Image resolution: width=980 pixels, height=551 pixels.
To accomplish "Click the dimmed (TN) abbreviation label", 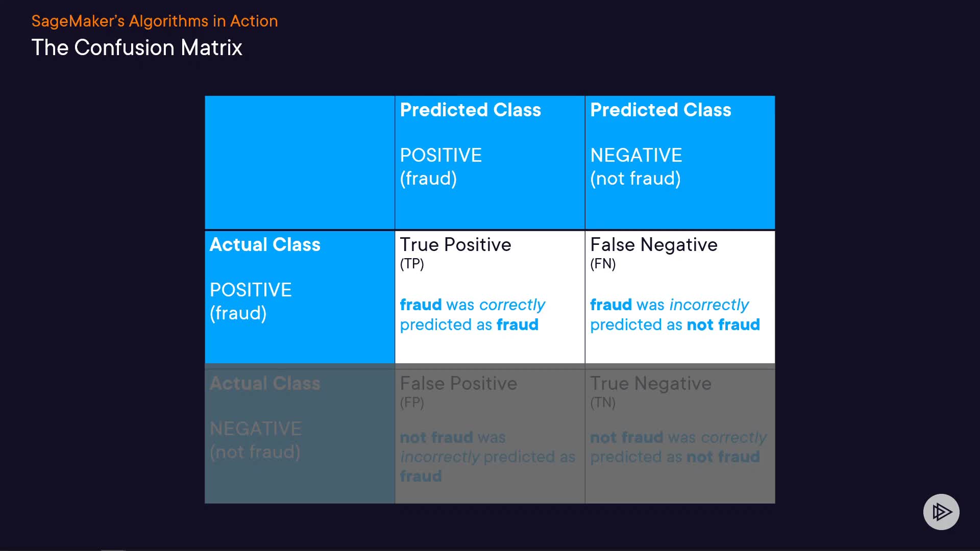I will [603, 403].
